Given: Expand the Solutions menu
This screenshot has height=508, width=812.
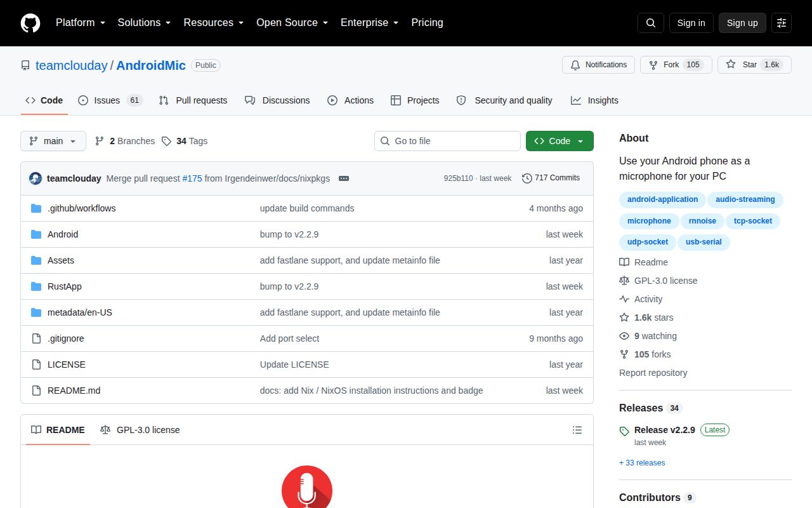Looking at the screenshot, I should pyautogui.click(x=145, y=23).
